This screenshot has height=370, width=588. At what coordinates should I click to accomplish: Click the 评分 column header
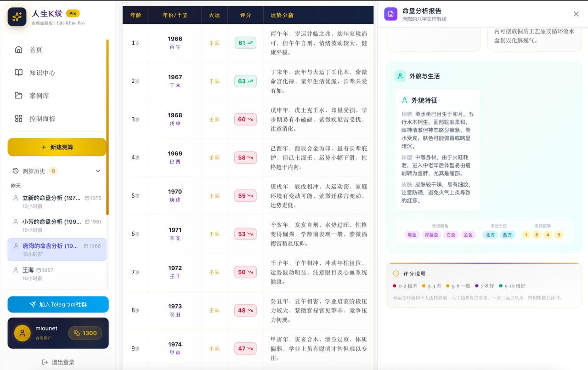[246, 15]
